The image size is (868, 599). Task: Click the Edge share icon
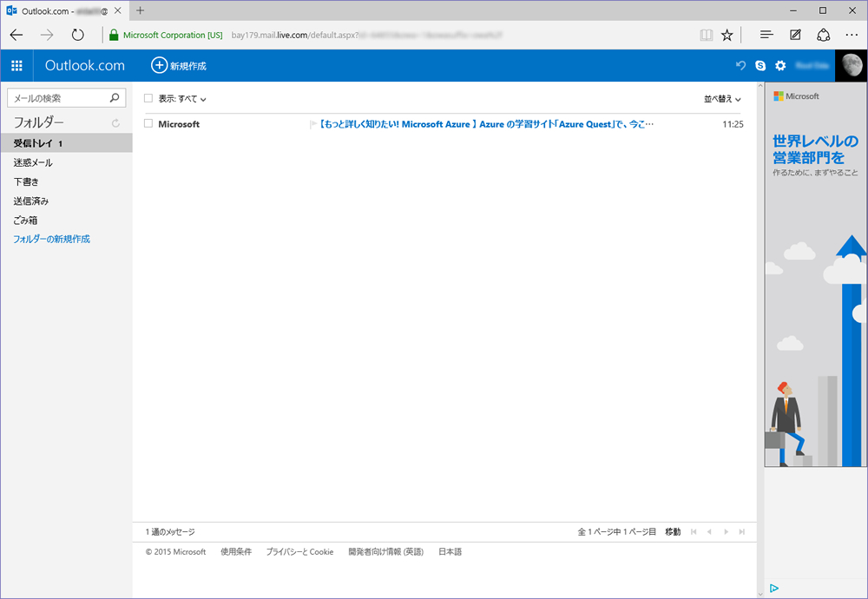pyautogui.click(x=823, y=35)
